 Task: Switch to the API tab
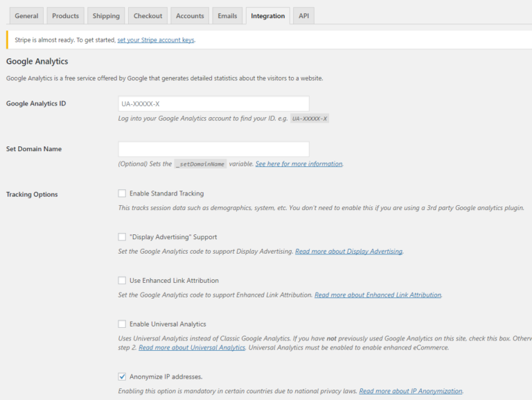(303, 16)
